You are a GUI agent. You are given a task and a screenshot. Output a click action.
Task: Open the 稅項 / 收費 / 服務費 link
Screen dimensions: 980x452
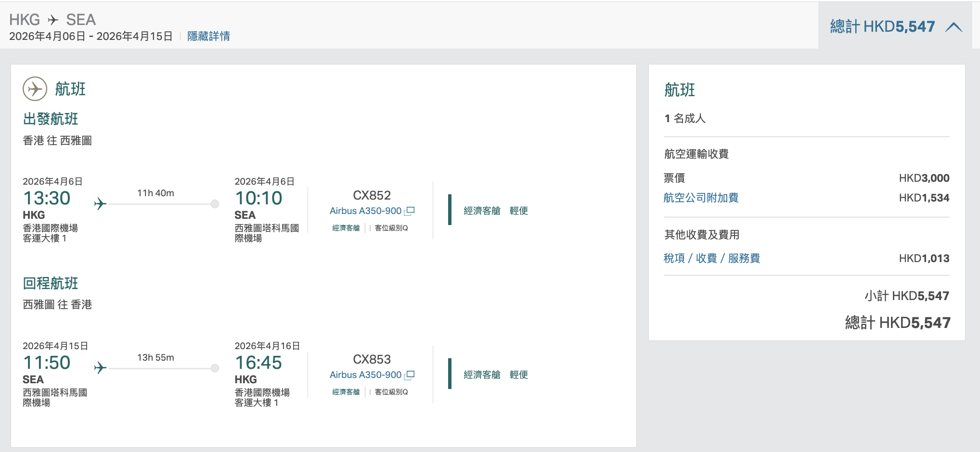(x=712, y=258)
